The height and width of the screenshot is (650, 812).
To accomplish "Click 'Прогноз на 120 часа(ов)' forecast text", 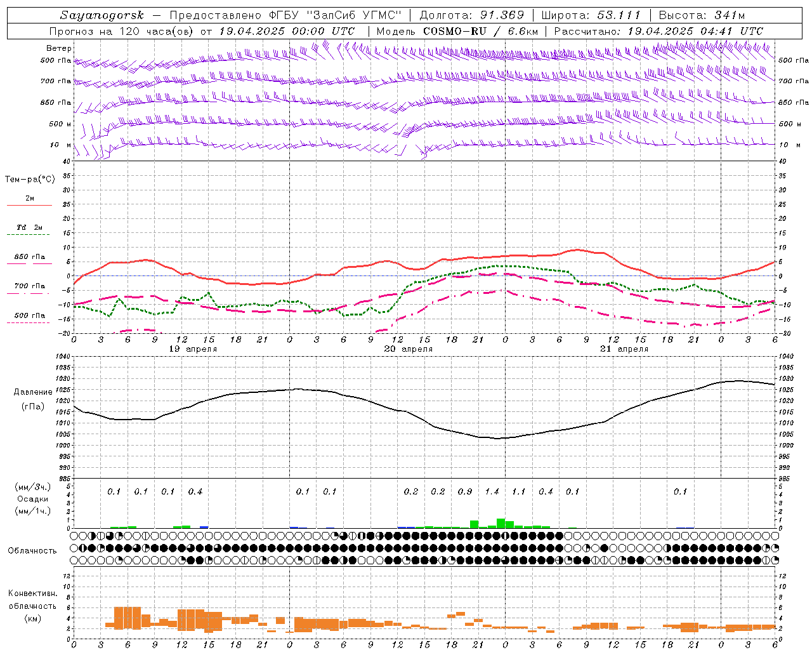I will 122,30.
